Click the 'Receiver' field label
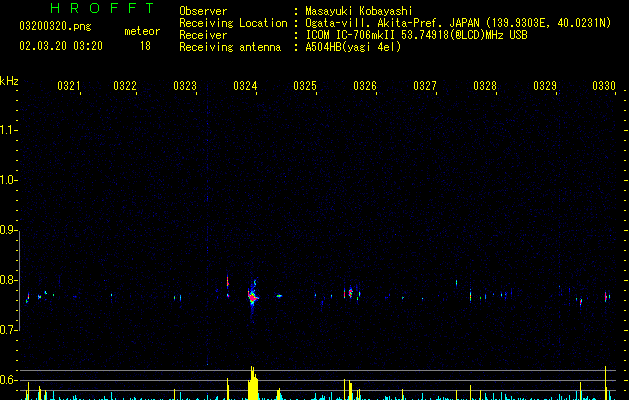629x400 pixels. click(203, 35)
